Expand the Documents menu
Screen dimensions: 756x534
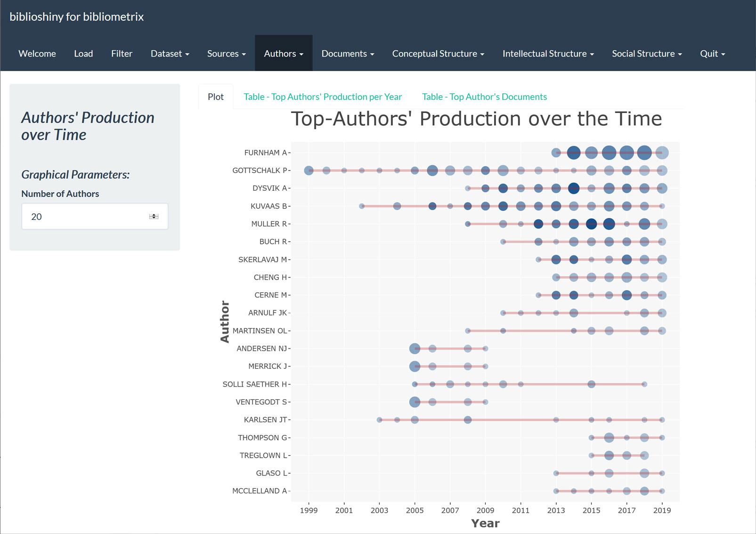point(347,54)
